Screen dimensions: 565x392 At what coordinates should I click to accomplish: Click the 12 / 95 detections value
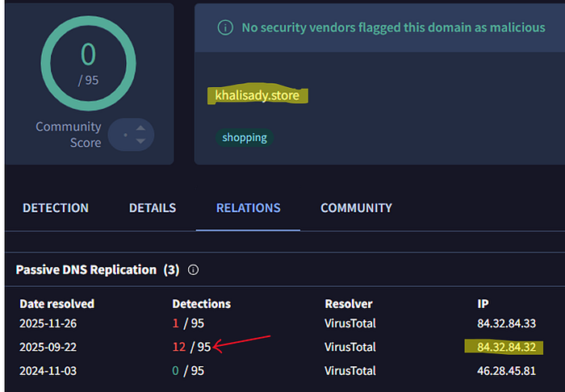[191, 347]
